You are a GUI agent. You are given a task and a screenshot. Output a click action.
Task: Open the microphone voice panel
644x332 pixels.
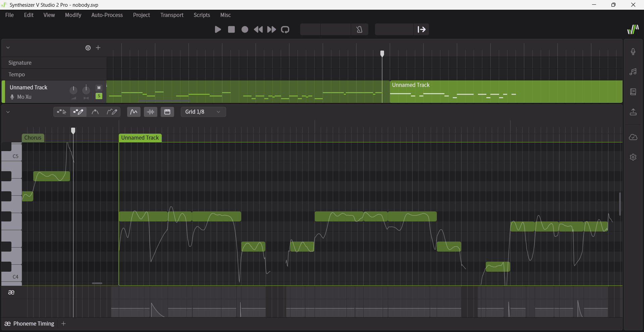click(x=633, y=52)
